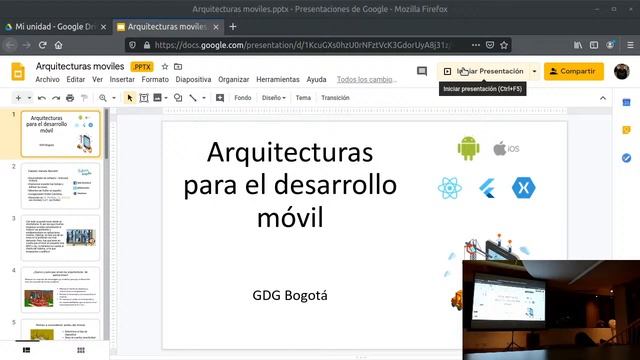Open Herramientas menu
The height and width of the screenshot is (360, 640).
278,80
